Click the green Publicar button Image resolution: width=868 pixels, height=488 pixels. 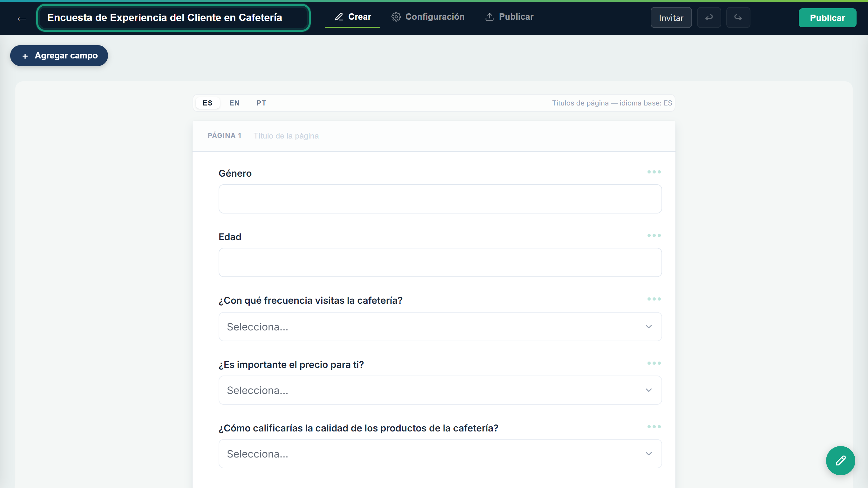[x=827, y=18]
